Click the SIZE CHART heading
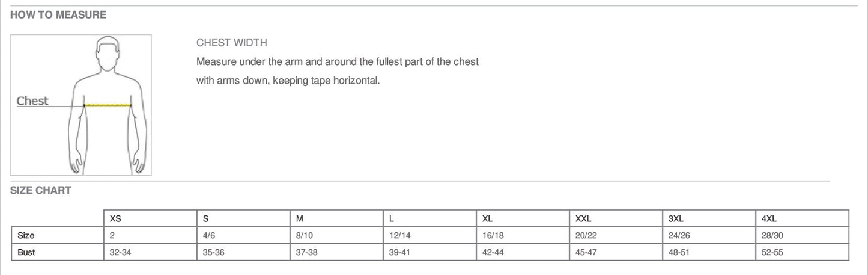Image resolution: width=868 pixels, height=275 pixels. [x=41, y=190]
